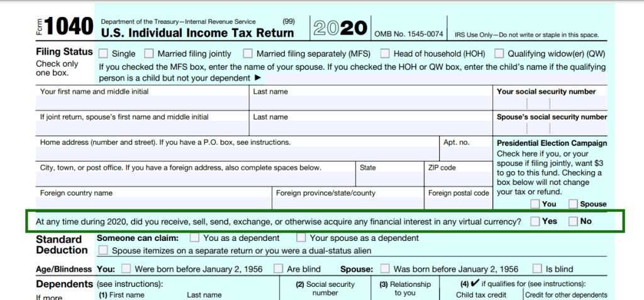Image resolution: width=644 pixels, height=300 pixels.
Task: Click the IRS Use Only notice text
Action: (x=526, y=35)
